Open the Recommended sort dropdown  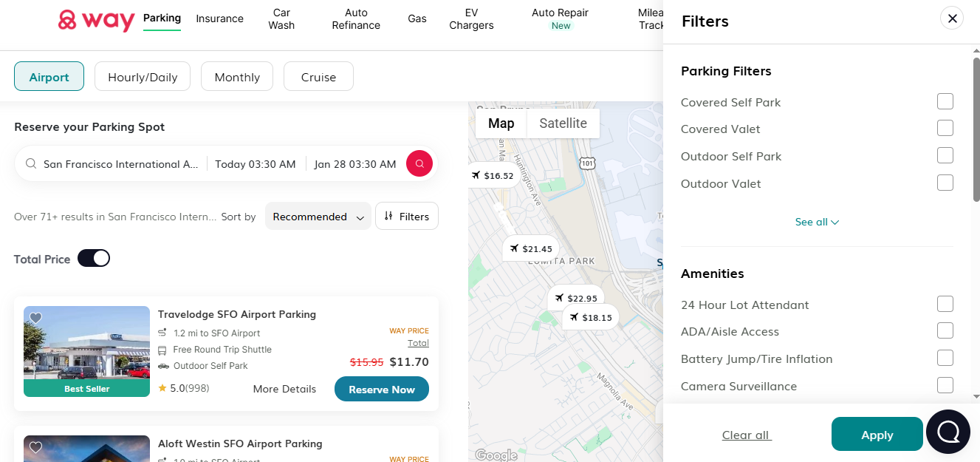click(x=318, y=217)
